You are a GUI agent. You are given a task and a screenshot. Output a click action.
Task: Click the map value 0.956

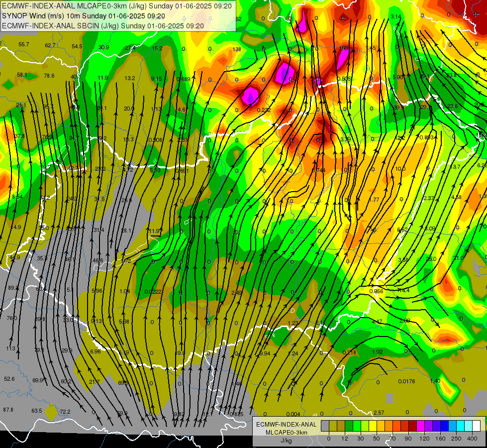(376, 291)
